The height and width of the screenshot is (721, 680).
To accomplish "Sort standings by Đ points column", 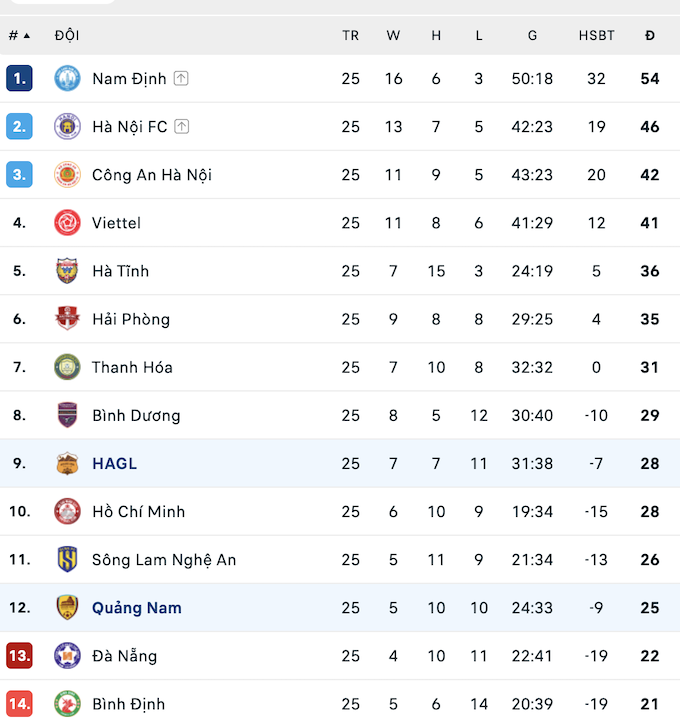I will pyautogui.click(x=650, y=35).
